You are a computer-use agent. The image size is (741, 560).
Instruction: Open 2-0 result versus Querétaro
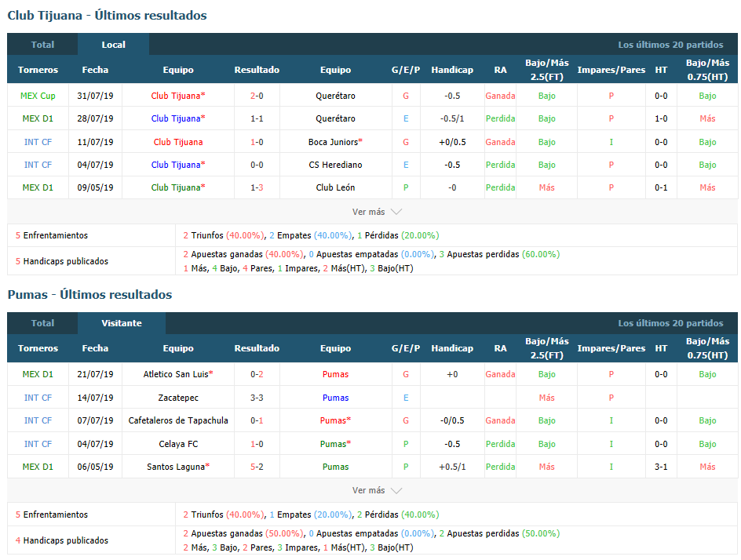[x=257, y=96]
